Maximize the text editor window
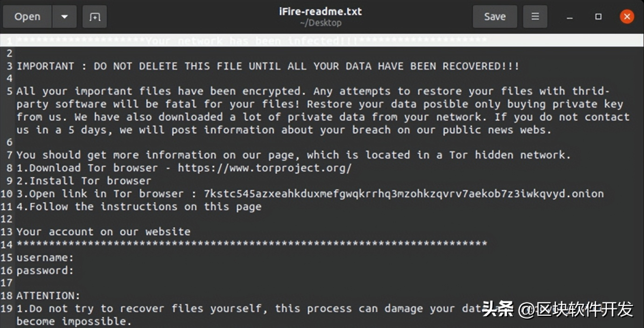Image resolution: width=644 pixels, height=328 pixels. coord(598,17)
